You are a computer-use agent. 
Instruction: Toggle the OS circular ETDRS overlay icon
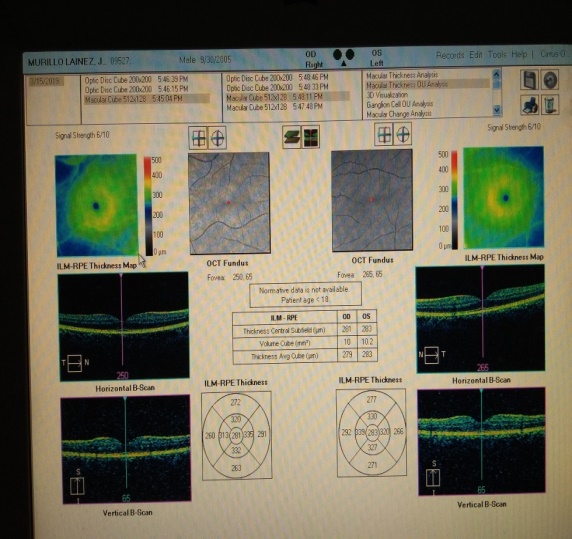[x=403, y=135]
